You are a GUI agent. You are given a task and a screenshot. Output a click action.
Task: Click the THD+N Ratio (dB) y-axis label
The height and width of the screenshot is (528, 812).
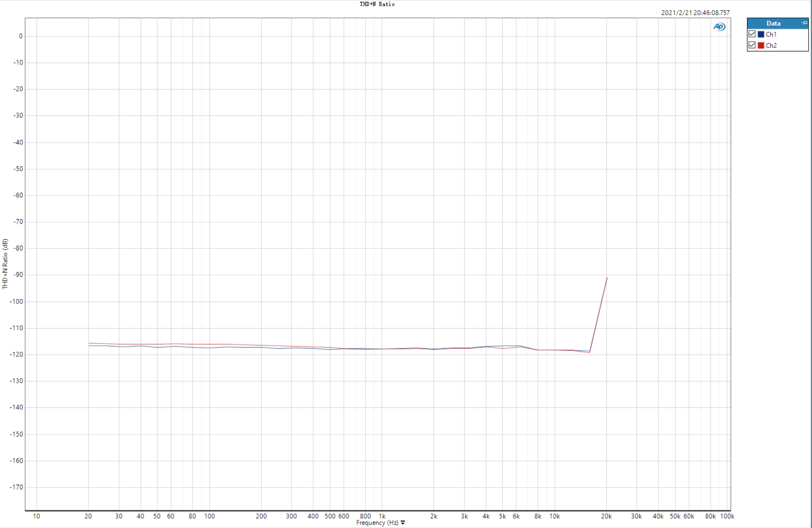(5, 264)
